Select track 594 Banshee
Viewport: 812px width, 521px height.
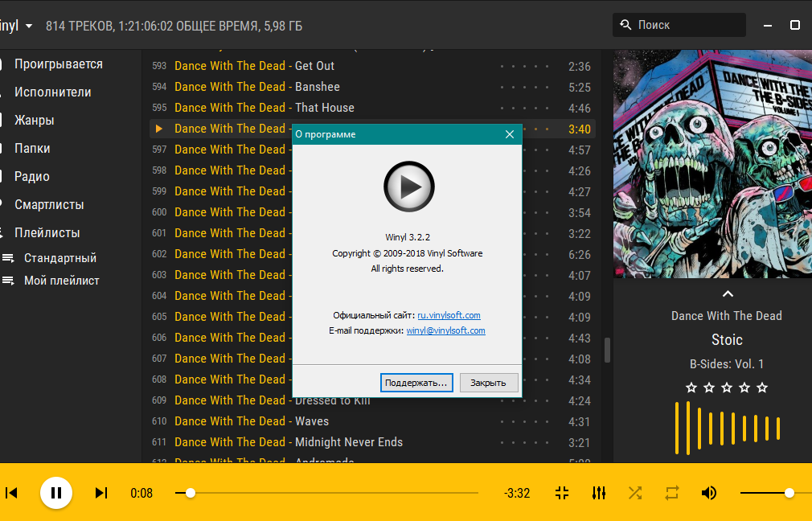(x=372, y=87)
